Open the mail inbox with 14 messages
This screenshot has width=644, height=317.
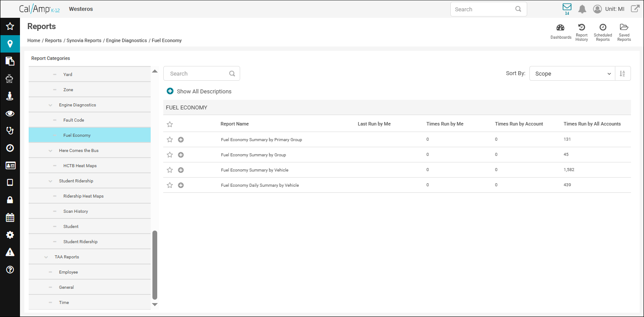[567, 9]
